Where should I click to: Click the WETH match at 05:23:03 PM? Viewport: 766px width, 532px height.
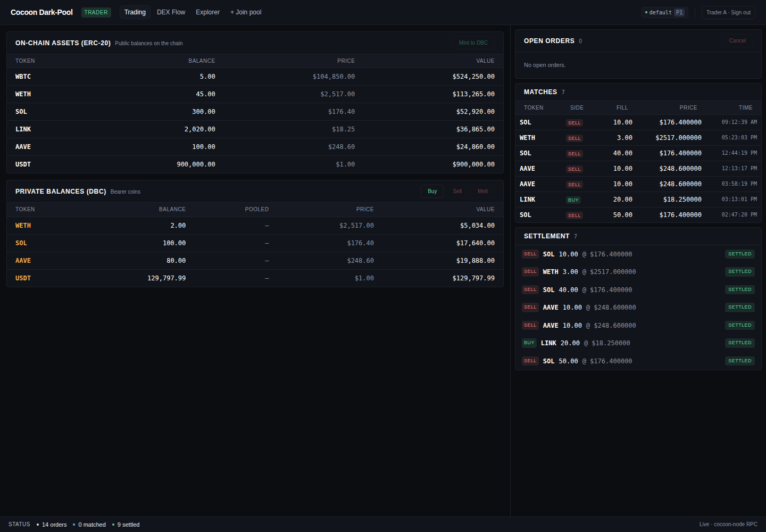point(638,138)
